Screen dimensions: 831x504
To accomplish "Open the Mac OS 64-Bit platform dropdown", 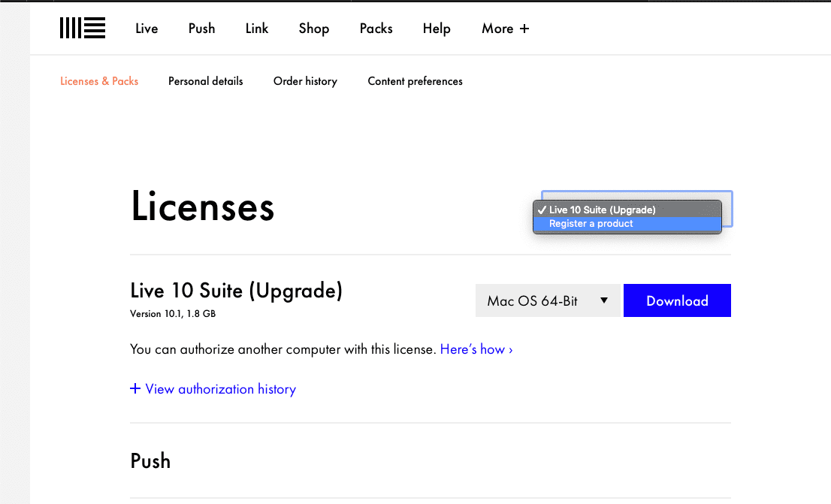I will click(548, 300).
